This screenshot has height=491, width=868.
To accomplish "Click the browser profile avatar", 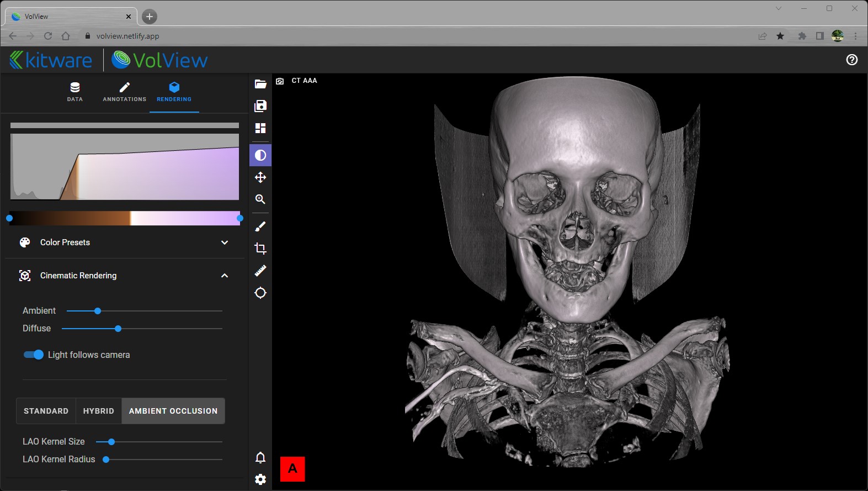I will pos(838,36).
